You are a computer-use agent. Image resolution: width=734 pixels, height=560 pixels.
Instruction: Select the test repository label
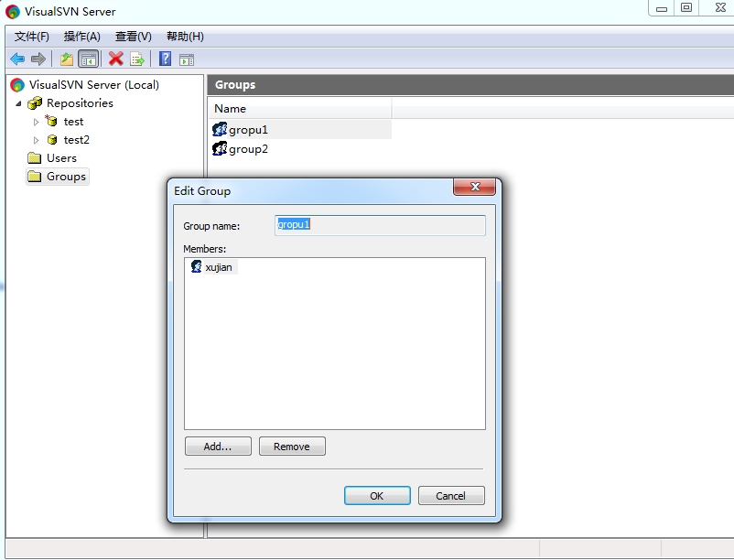(73, 122)
